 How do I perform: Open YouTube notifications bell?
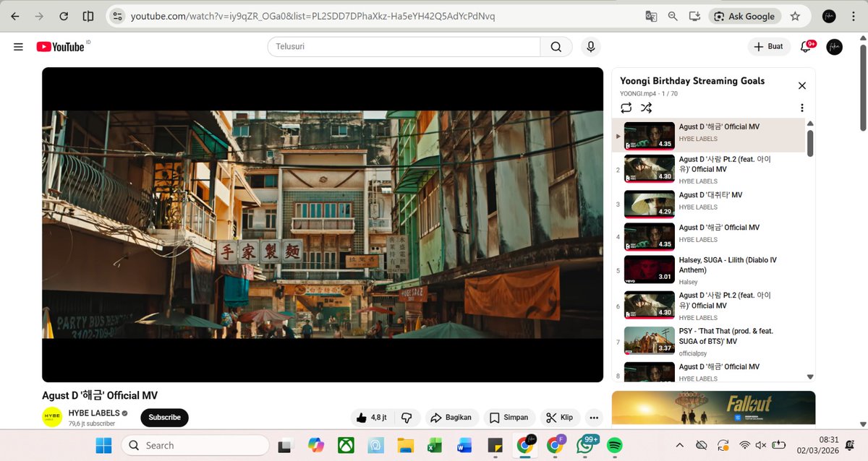click(x=806, y=47)
